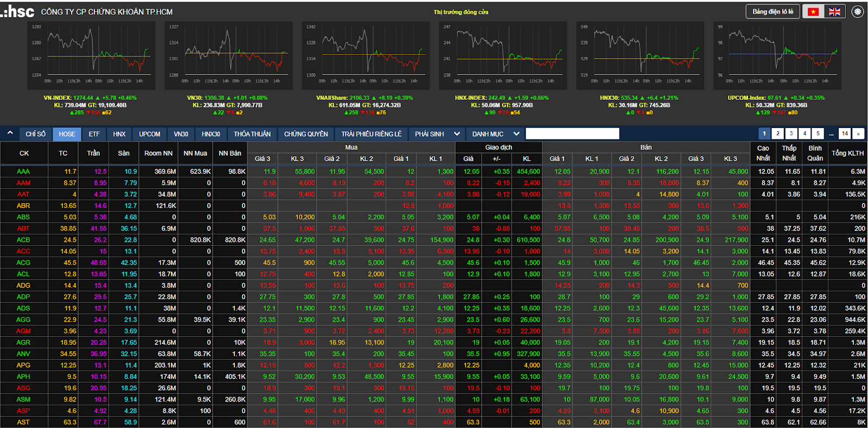Open the HNX30 chart thumbnail
The height and width of the screenshot is (428, 868).
coord(640,55)
